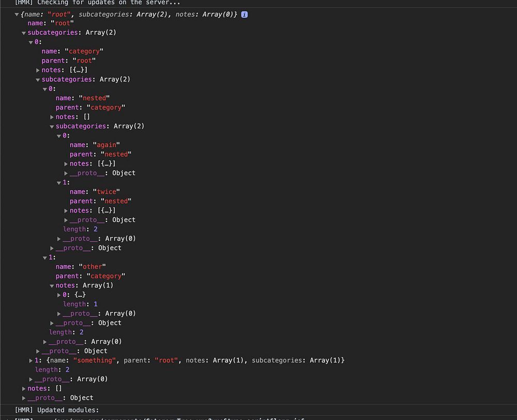Select parent: "nested" row under "twice"
The width and height of the screenshot is (517, 420).
coord(101,201)
